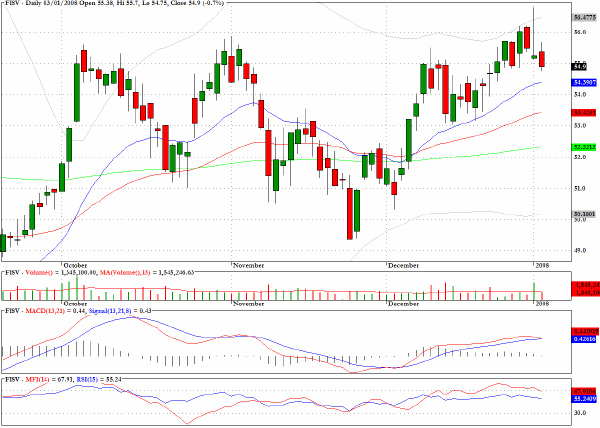Select the red 53.4281 moving average tag
Image resolution: width=600 pixels, height=428 pixels.
click(x=585, y=112)
